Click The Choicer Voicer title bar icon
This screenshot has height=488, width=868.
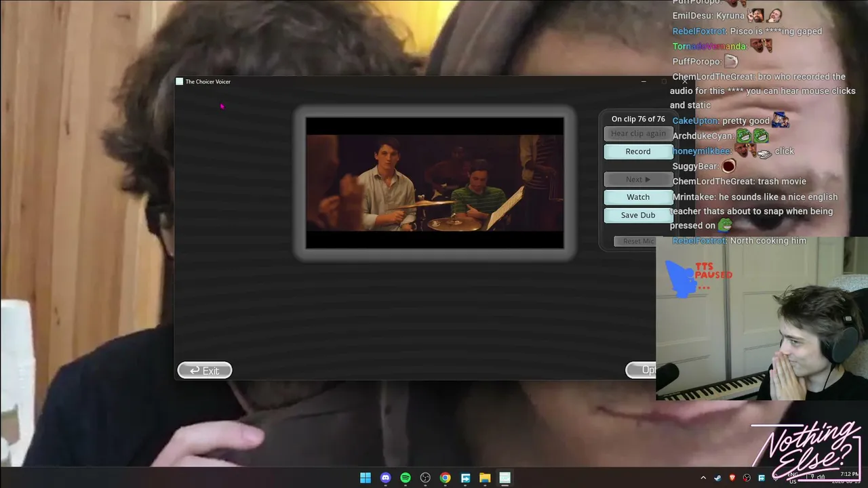pyautogui.click(x=180, y=81)
